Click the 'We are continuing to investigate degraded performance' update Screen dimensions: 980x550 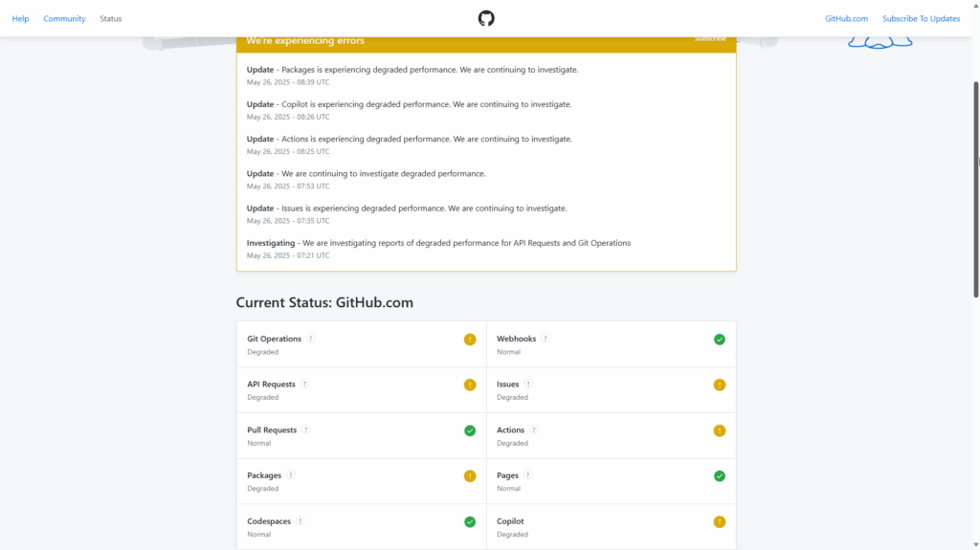[366, 174]
